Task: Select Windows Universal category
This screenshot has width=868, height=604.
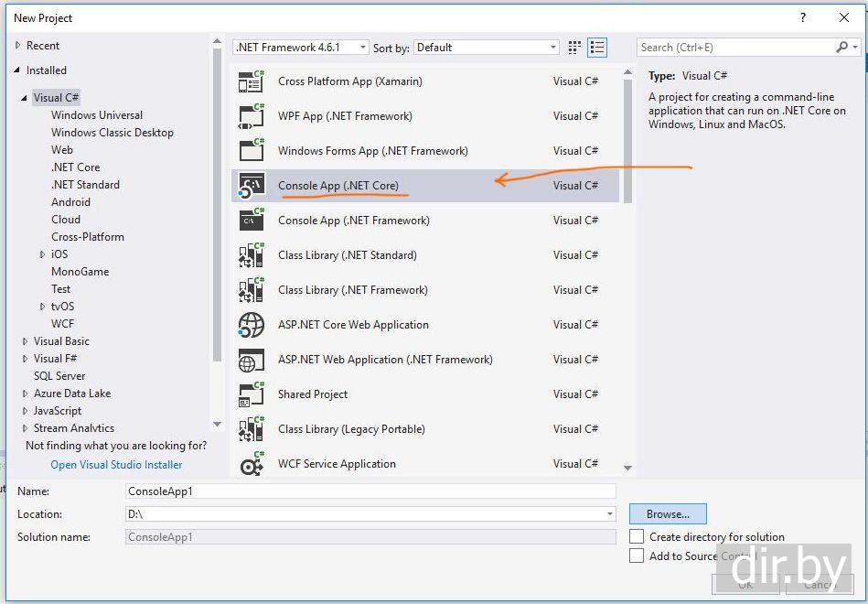Action: pos(97,115)
